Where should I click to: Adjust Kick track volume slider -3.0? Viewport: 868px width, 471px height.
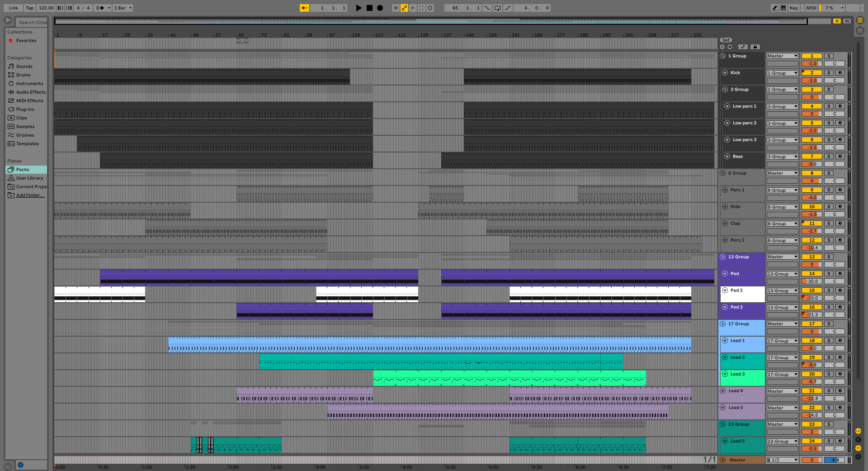point(811,81)
